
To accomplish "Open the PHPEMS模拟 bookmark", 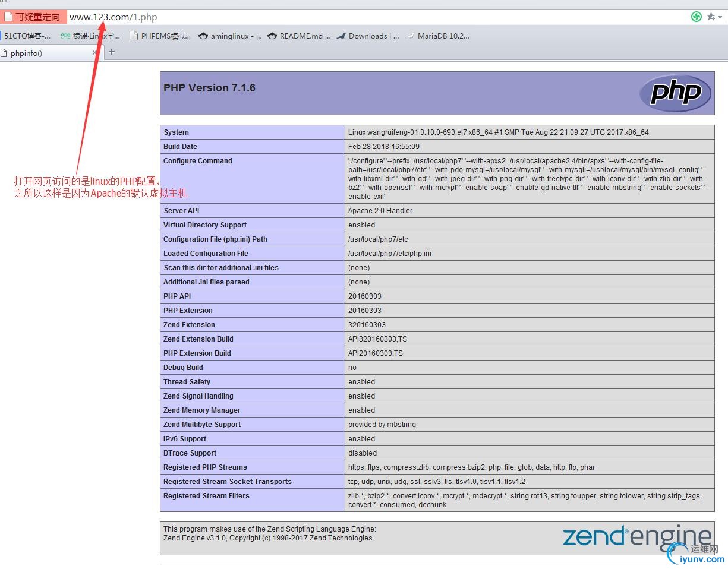I will pyautogui.click(x=160, y=36).
